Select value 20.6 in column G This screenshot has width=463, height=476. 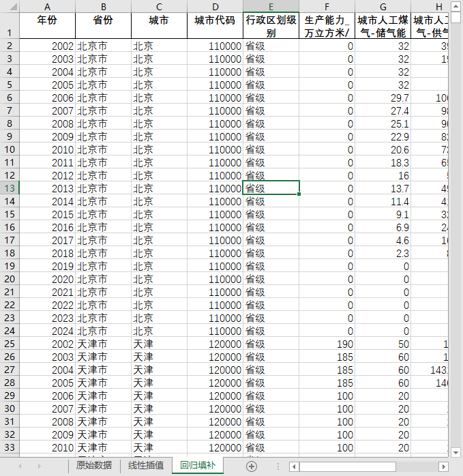point(383,149)
